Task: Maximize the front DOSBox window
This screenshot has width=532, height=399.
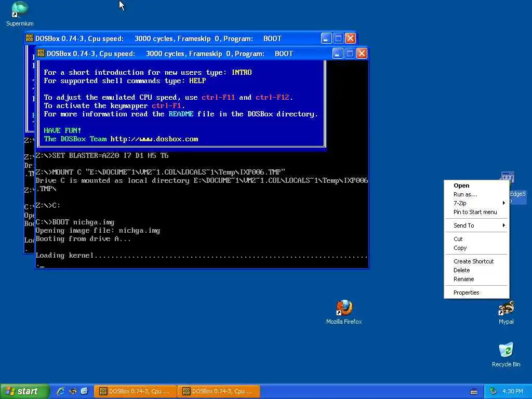Action: point(350,54)
